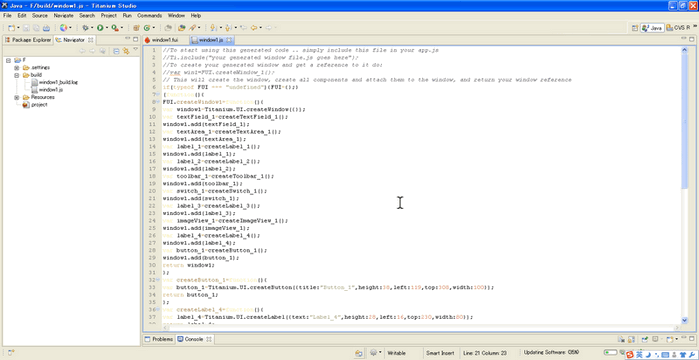
Task: Click the Debug bug icon
Action: tap(86, 28)
